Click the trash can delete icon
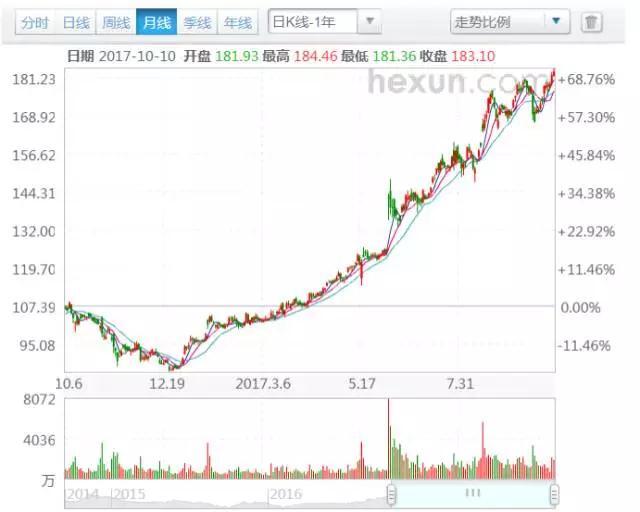This screenshot has height=512, width=640. coord(591,21)
